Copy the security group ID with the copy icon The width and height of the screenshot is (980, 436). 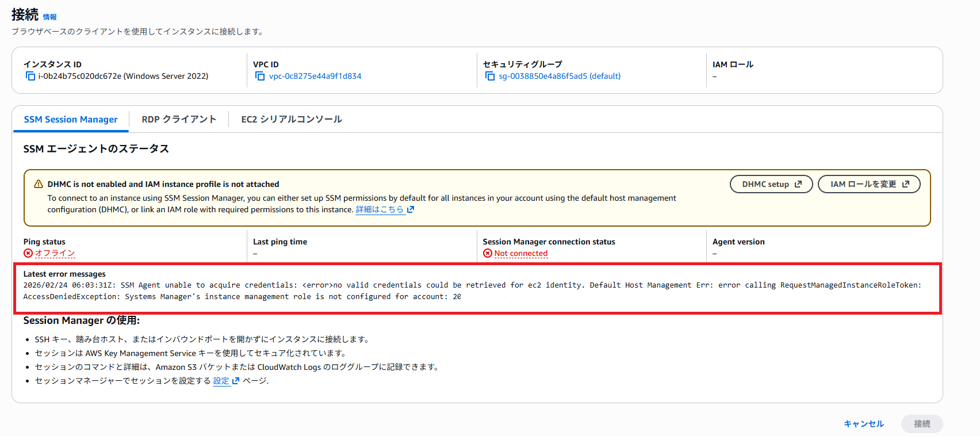pyautogui.click(x=489, y=76)
